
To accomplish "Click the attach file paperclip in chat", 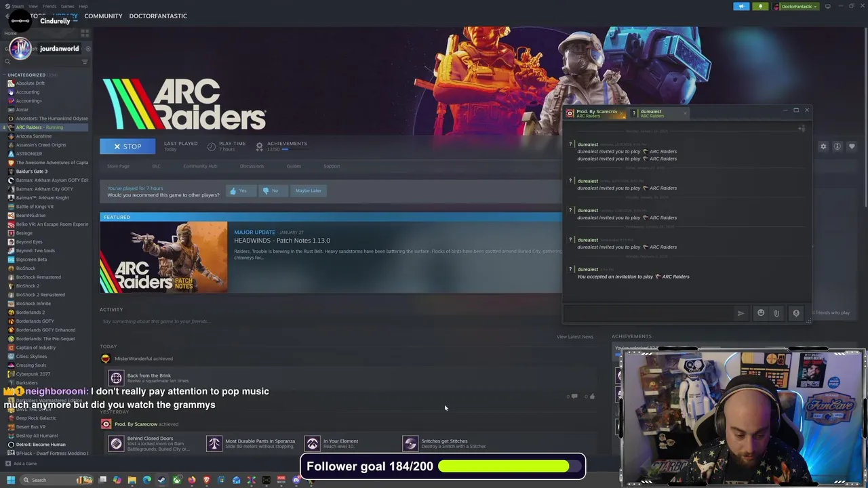I will pyautogui.click(x=777, y=313).
